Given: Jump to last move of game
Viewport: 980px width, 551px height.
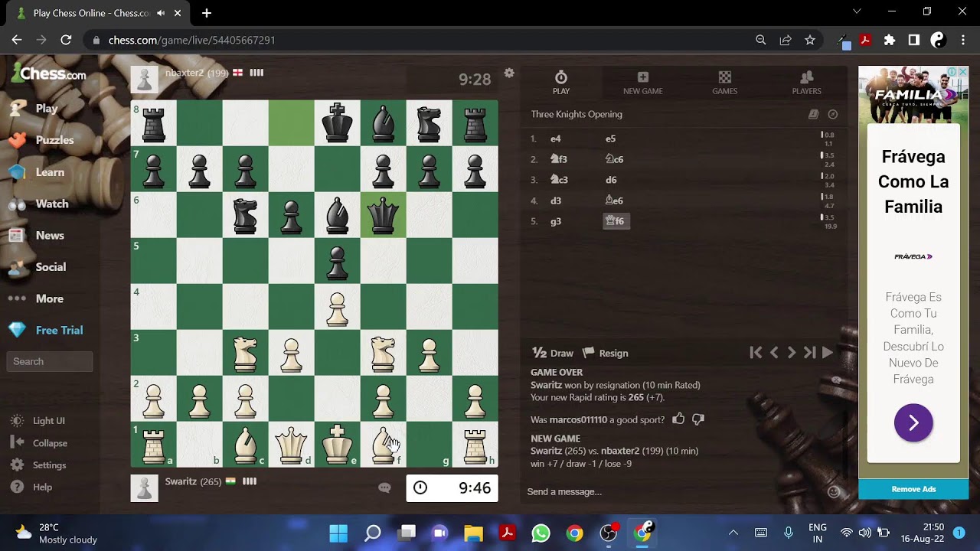Looking at the screenshot, I should point(809,353).
